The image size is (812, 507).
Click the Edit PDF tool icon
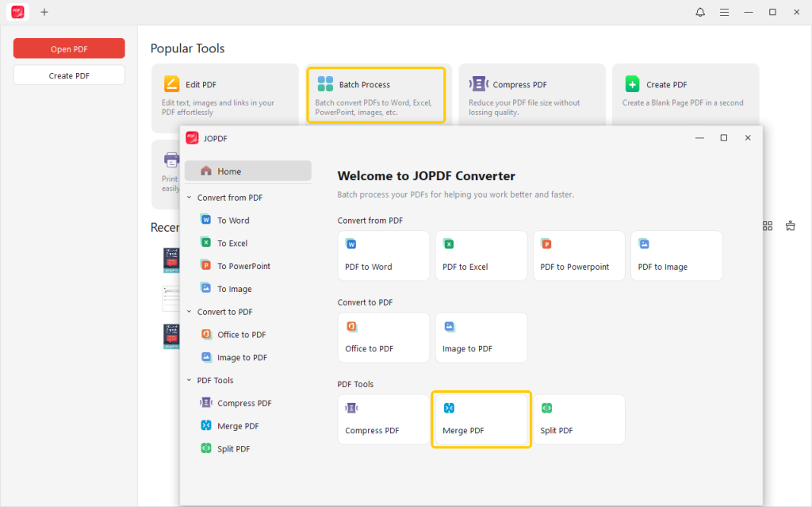[171, 84]
